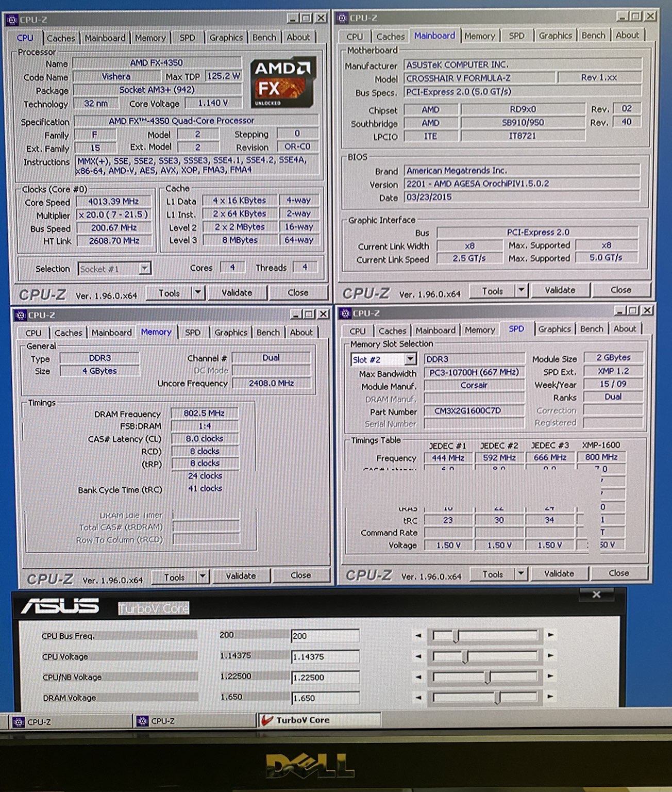Decrease CPU/NB Voltage with left arrow

[418, 676]
